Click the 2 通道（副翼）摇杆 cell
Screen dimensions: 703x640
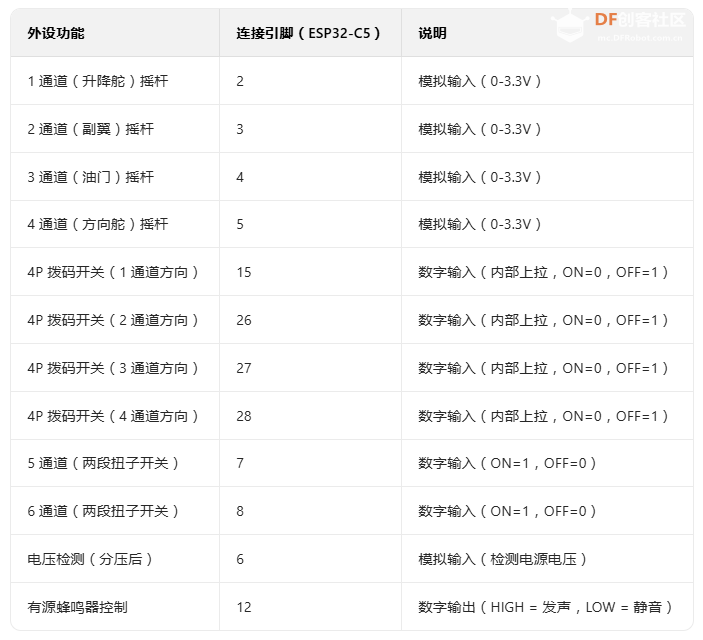(91, 129)
